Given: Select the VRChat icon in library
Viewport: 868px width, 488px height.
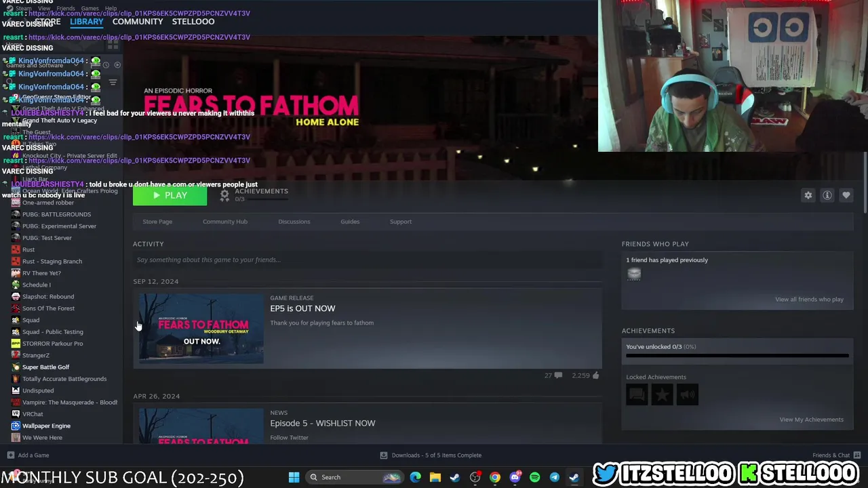Looking at the screenshot, I should 16,414.
